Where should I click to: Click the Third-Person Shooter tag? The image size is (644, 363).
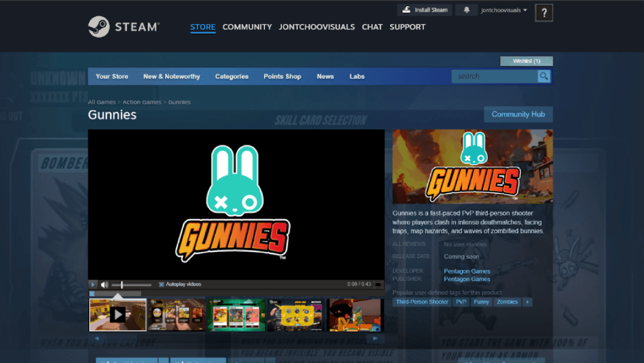click(x=422, y=302)
